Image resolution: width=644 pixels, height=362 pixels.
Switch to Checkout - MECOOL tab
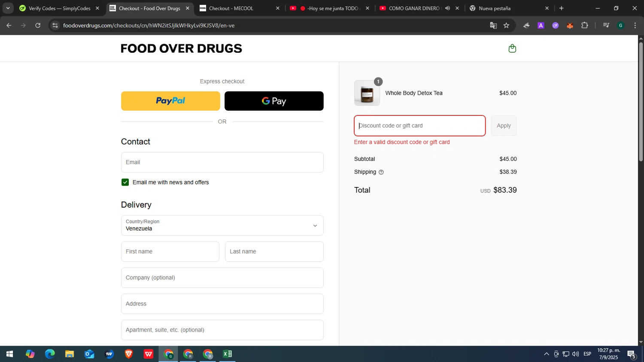click(240, 8)
